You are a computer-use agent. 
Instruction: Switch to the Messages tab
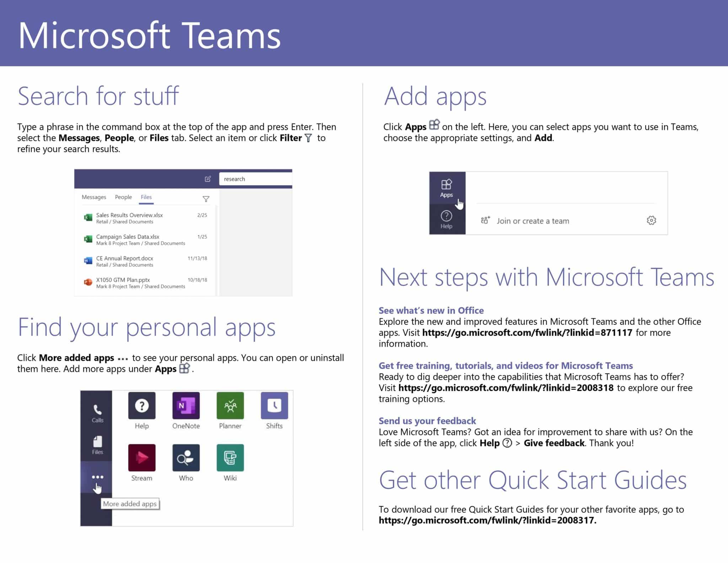(x=94, y=197)
